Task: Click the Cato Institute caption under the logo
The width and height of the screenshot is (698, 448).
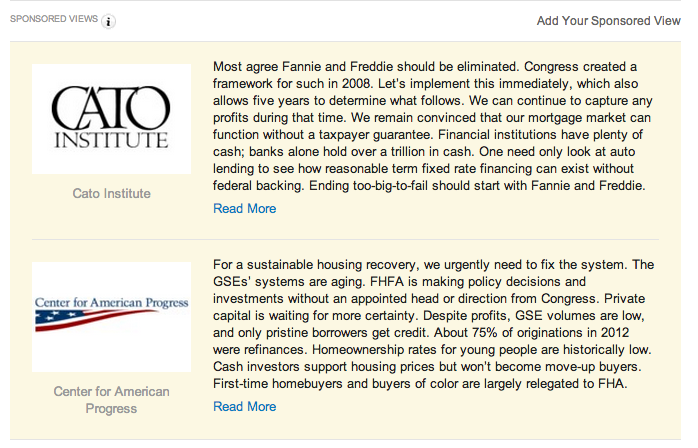Action: pyautogui.click(x=111, y=193)
